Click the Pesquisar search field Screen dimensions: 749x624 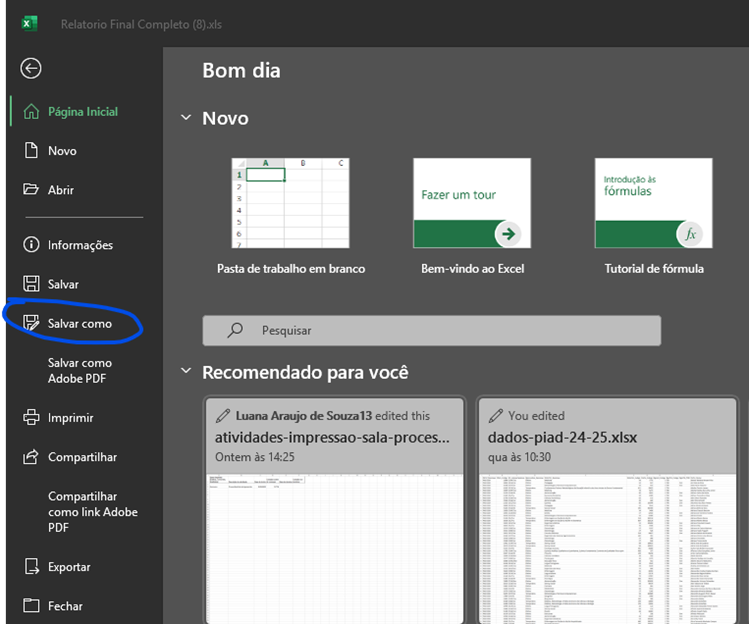432,330
